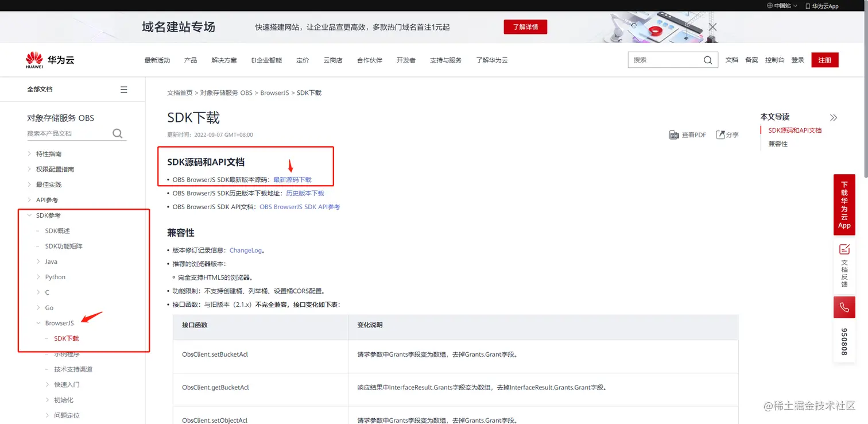Open the 合作伙伴 menu
The height and width of the screenshot is (424, 868).
pos(370,60)
